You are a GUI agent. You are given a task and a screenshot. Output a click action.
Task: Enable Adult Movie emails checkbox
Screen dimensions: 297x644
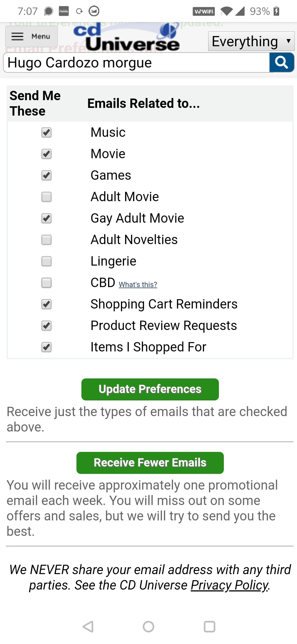(x=46, y=197)
